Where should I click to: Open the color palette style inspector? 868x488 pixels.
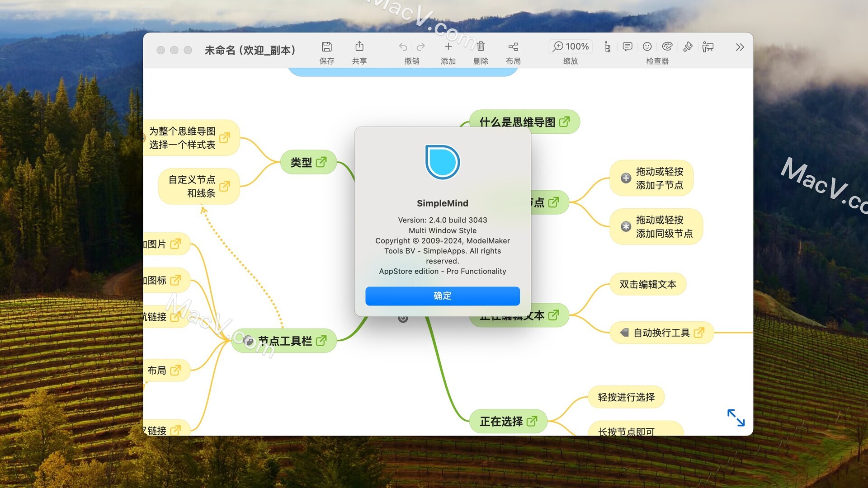tap(667, 47)
